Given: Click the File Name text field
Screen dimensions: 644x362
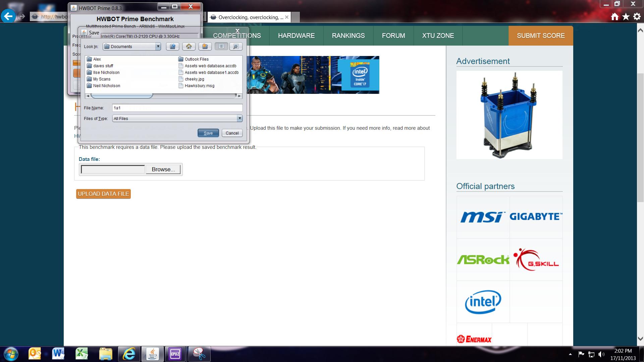Looking at the screenshot, I should coord(177,108).
